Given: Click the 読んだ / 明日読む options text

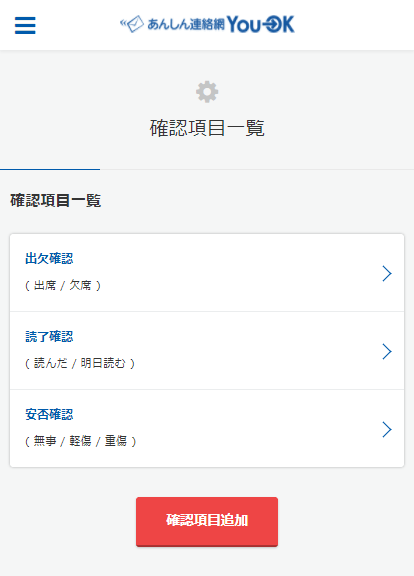Looking at the screenshot, I should [x=80, y=363].
